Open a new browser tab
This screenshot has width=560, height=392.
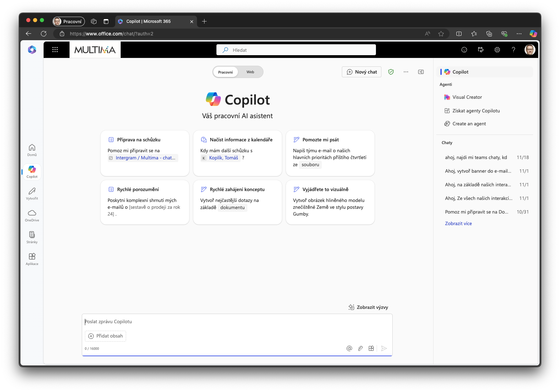click(205, 21)
